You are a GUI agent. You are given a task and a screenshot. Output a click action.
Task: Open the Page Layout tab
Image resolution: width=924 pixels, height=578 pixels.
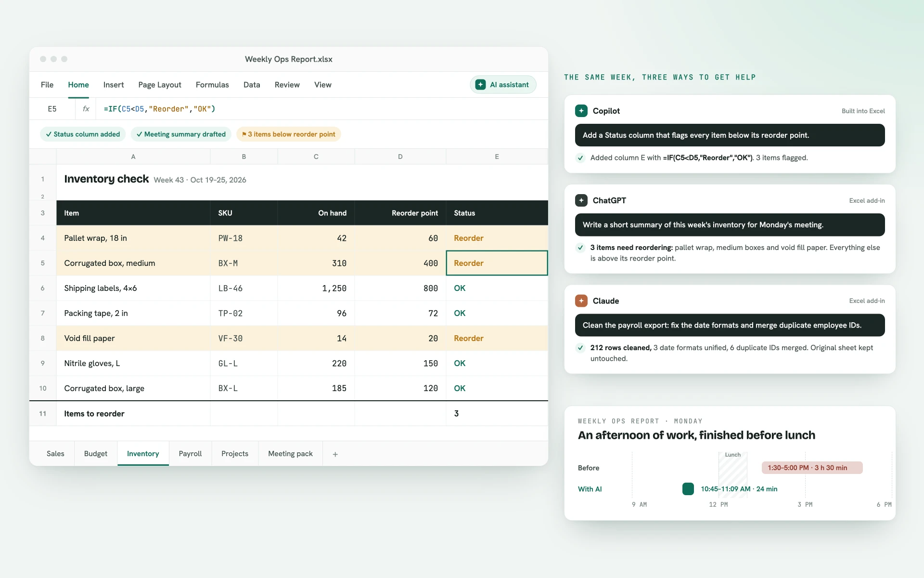click(x=160, y=85)
